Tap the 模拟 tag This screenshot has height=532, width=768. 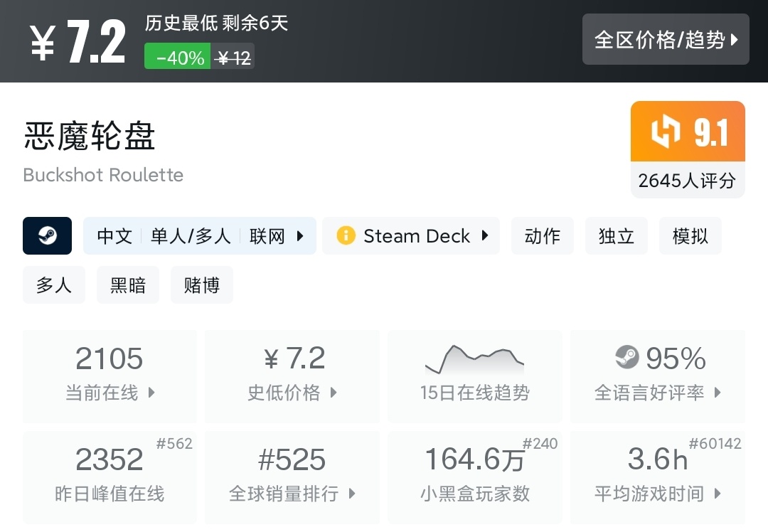click(x=690, y=235)
